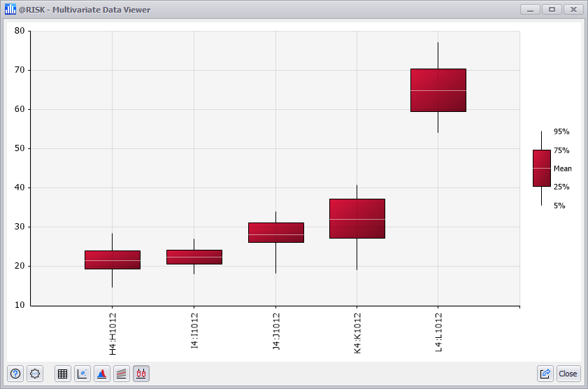This screenshot has height=389, width=588.
Task: Click the red legend box sample
Action: pyautogui.click(x=542, y=168)
